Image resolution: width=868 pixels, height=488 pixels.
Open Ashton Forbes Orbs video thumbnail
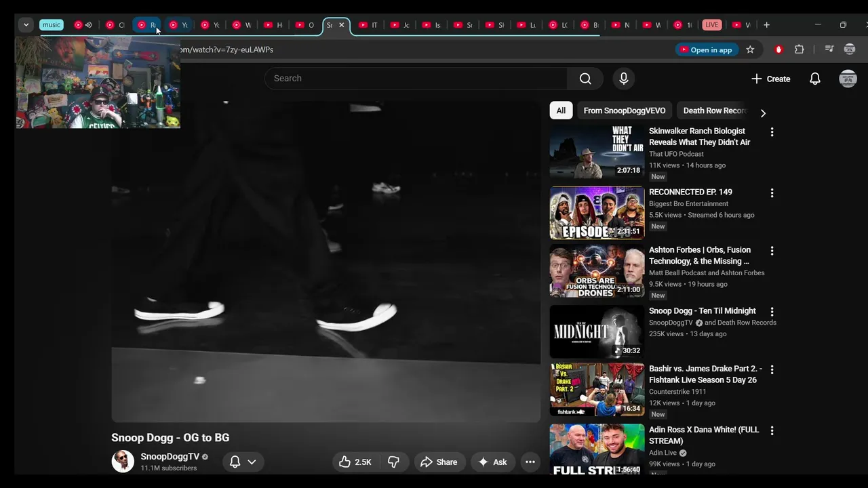click(x=597, y=271)
